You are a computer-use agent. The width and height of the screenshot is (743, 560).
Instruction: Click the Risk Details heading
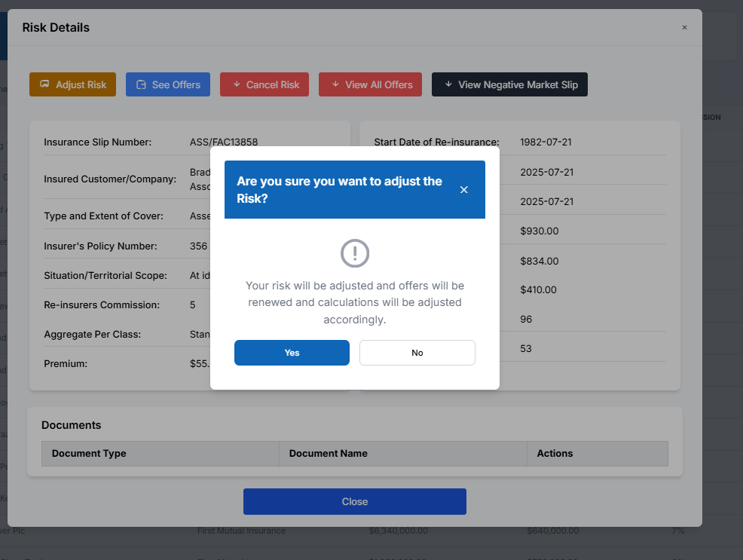point(56,28)
